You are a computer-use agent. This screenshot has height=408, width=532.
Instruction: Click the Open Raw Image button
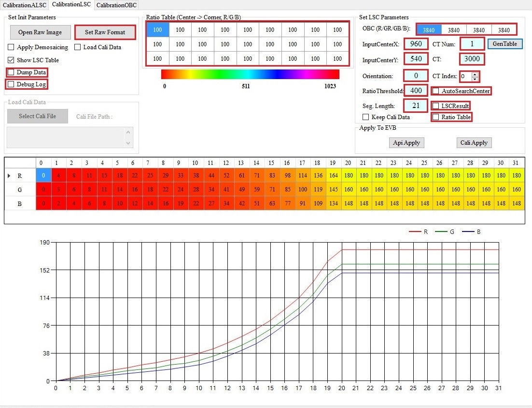tap(40, 32)
